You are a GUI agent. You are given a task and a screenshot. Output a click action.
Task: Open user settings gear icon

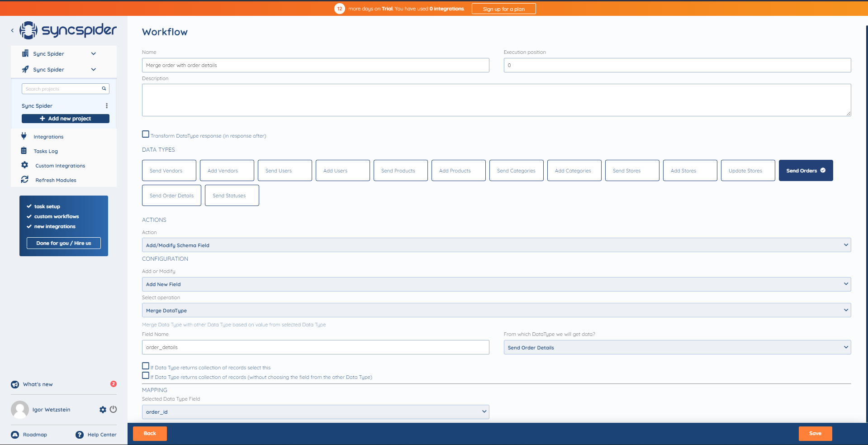tap(103, 410)
